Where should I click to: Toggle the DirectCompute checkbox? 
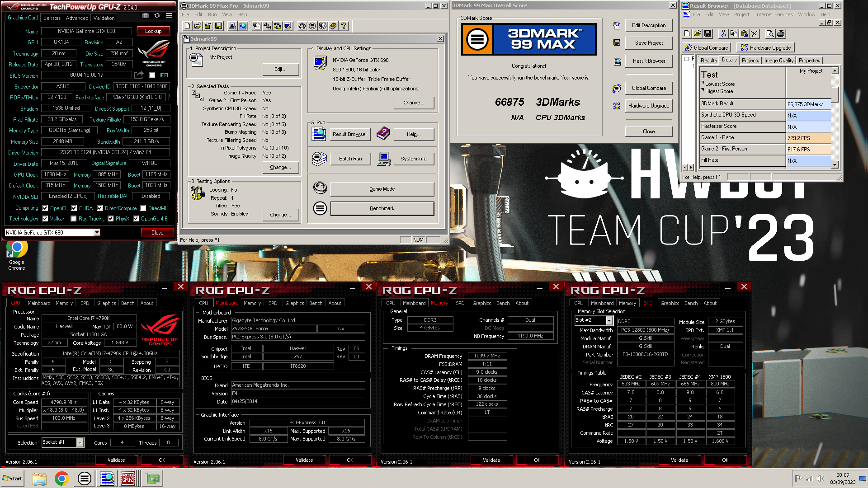(100, 208)
